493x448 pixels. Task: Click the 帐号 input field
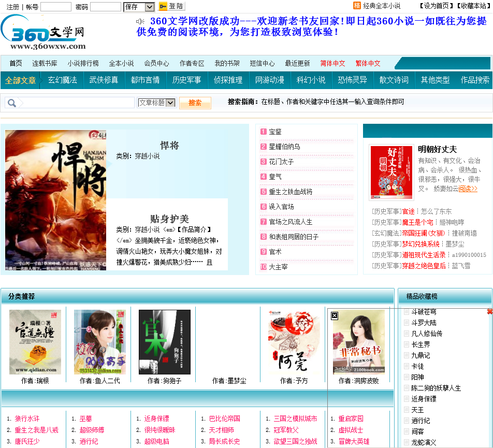[56, 7]
